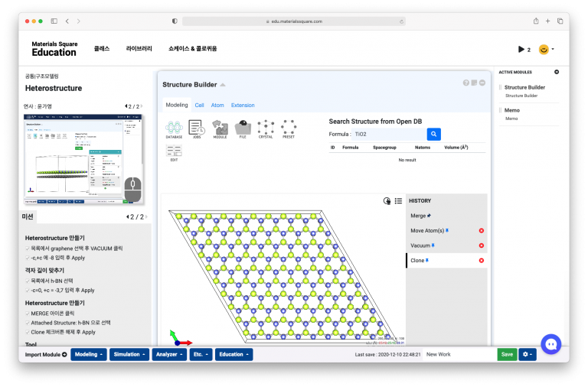This screenshot has height=387, width=588.
Task: Open the PRESET structures icon
Action: click(x=289, y=128)
